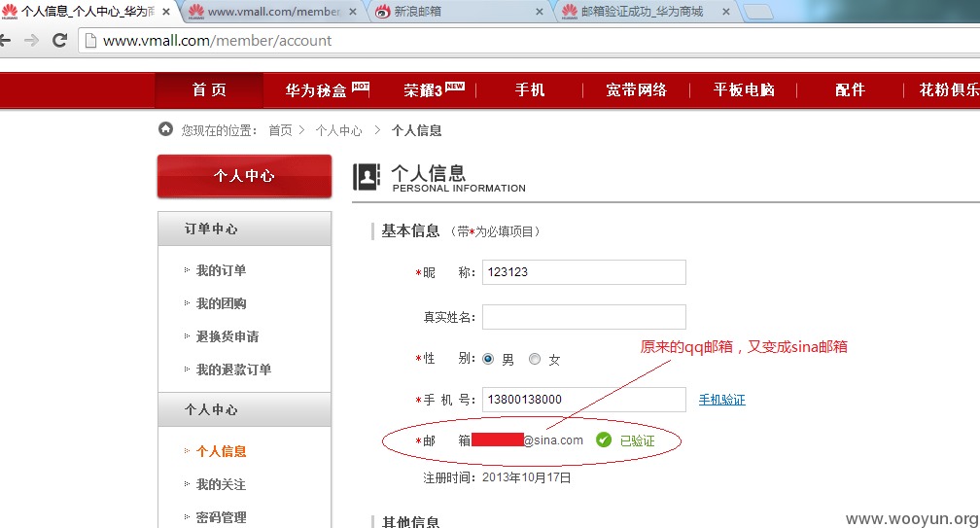Close the 新浪邮箱 tab
This screenshot has width=980, height=528.
540,12
